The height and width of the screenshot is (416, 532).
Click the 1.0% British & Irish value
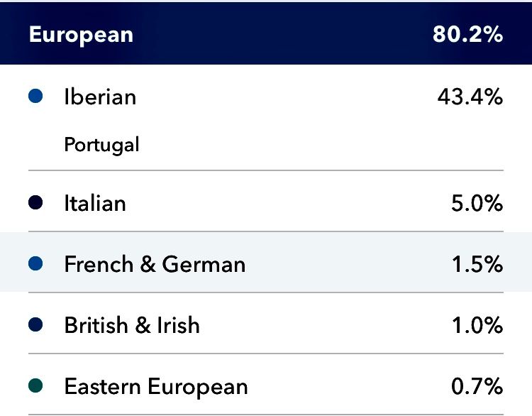click(477, 326)
